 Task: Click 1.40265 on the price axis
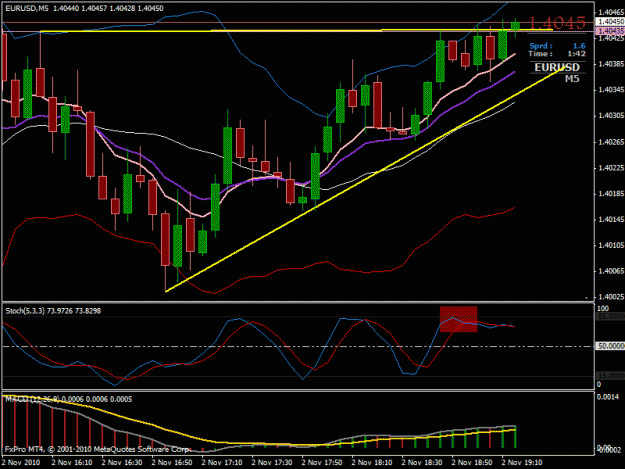[x=611, y=142]
